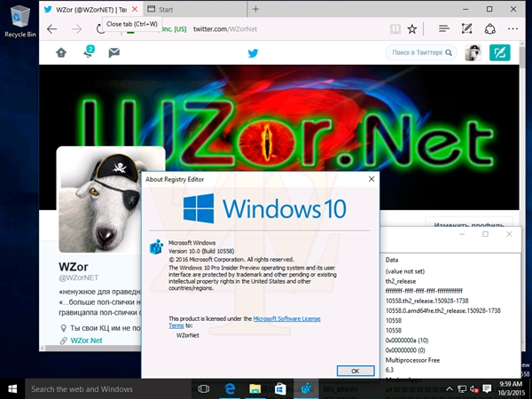This screenshot has width=532, height=399.
Task: Open a new tab in Edge
Action: pos(256,9)
